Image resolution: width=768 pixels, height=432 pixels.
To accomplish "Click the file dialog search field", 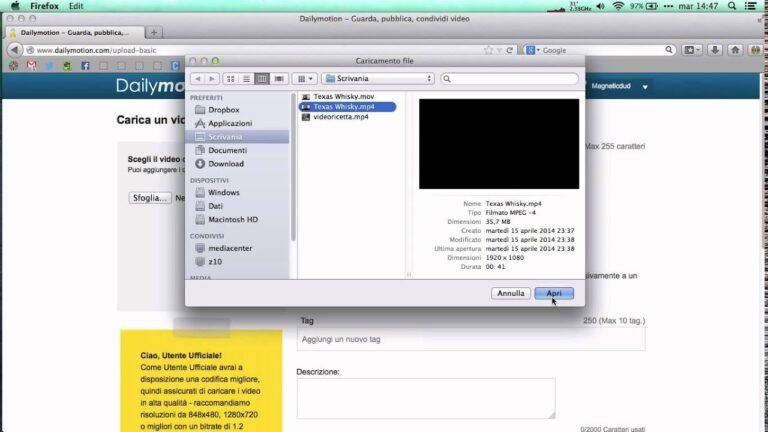I will tap(509, 78).
